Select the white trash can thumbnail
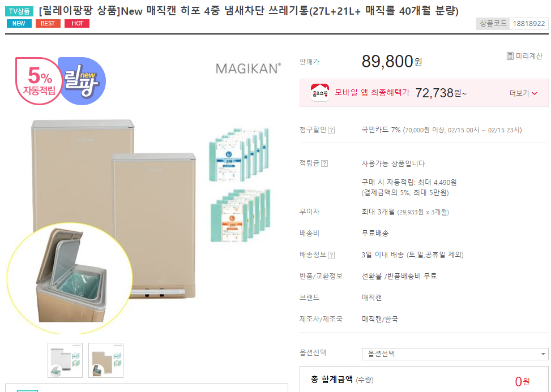551x392 pixels. tap(65, 360)
